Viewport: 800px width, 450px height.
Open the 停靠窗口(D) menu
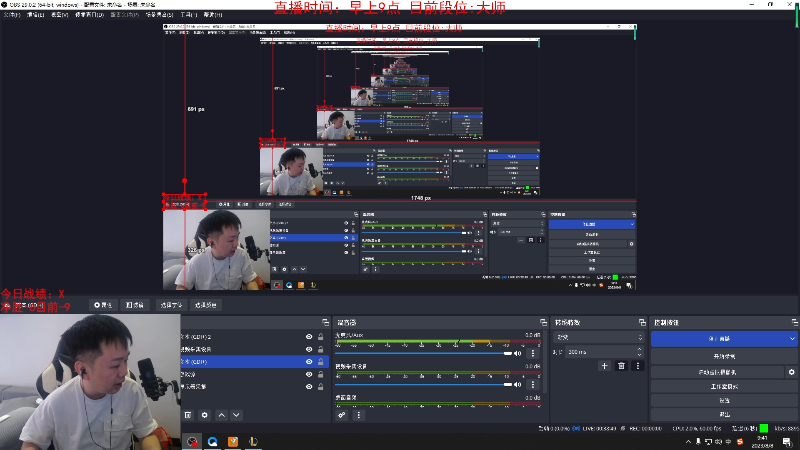click(x=89, y=15)
